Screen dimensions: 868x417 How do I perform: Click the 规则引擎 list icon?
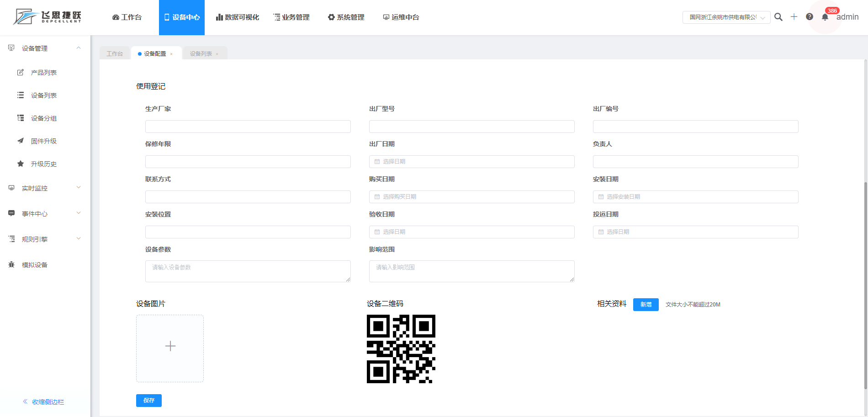pos(11,239)
